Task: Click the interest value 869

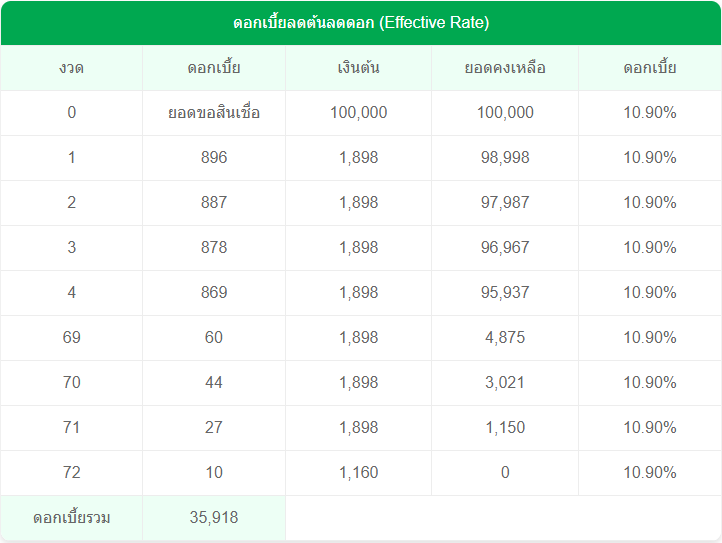Action: 214,293
